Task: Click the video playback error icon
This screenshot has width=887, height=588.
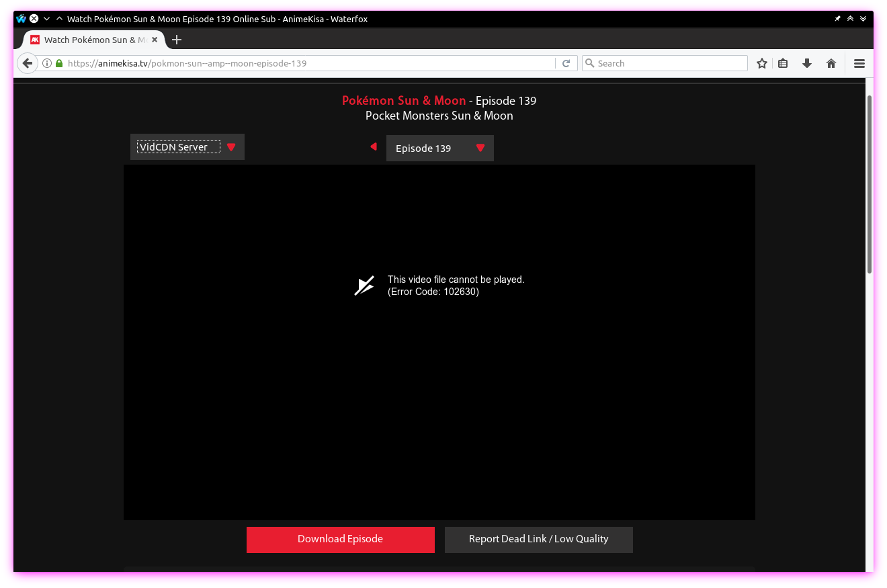Action: (x=364, y=286)
